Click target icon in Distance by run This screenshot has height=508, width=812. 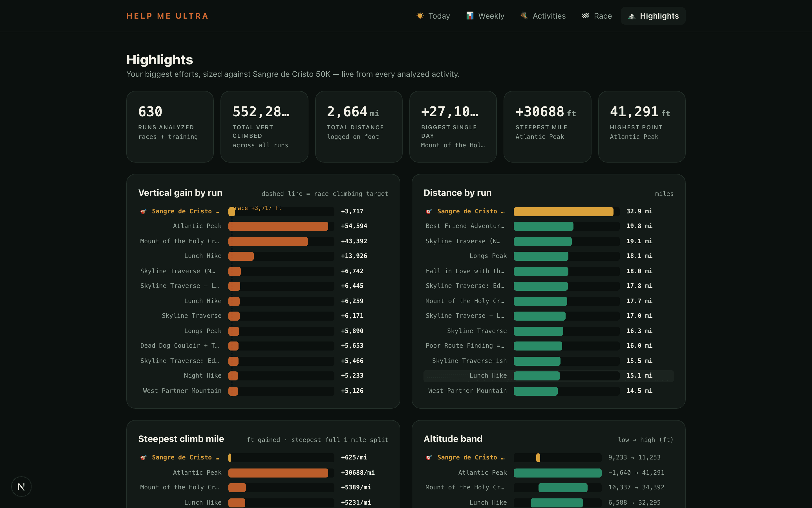coord(429,211)
